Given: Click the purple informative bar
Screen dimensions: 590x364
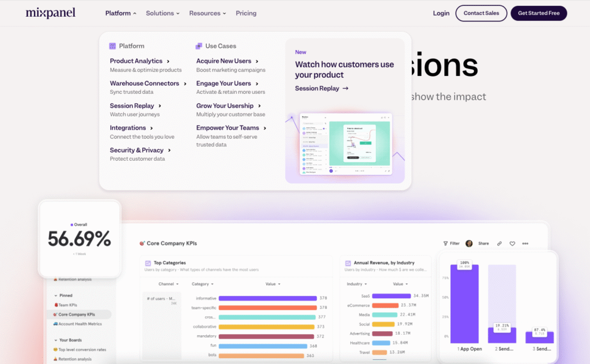Looking at the screenshot, I should coord(267,298).
